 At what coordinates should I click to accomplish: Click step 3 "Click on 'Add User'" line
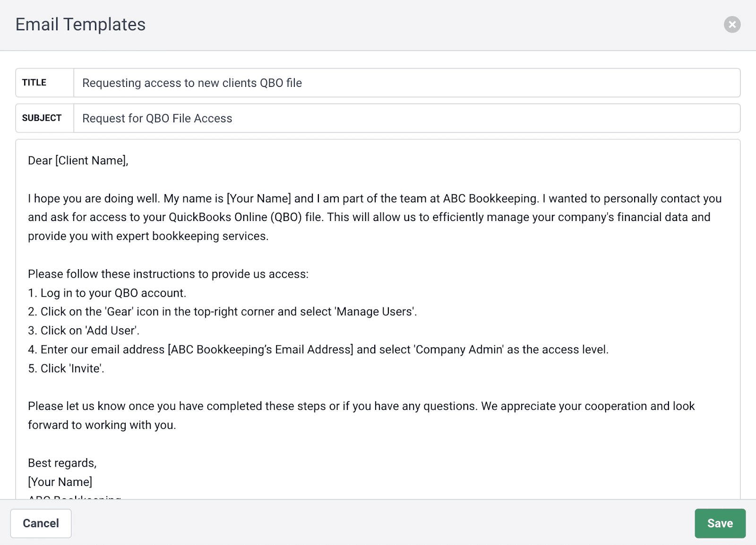coord(84,331)
